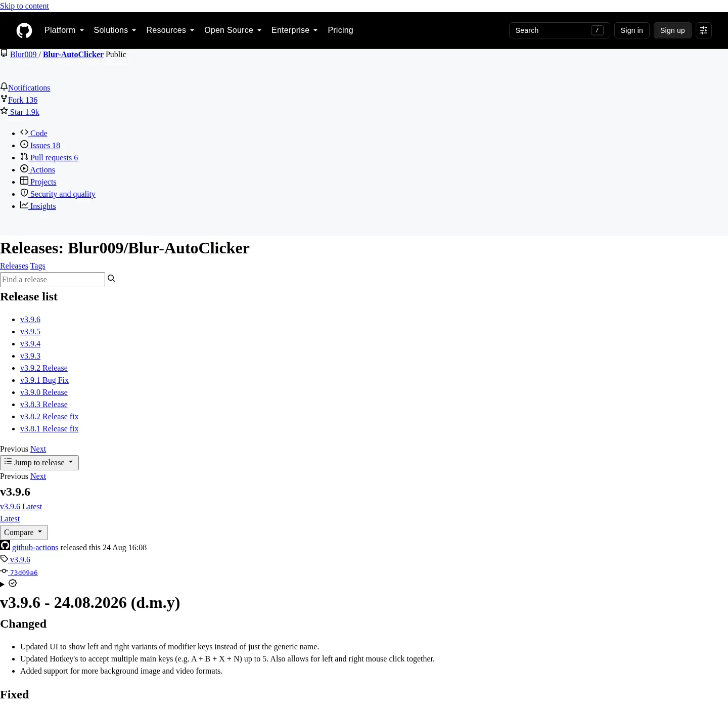Select the Tags sub-tab link

coord(38,266)
